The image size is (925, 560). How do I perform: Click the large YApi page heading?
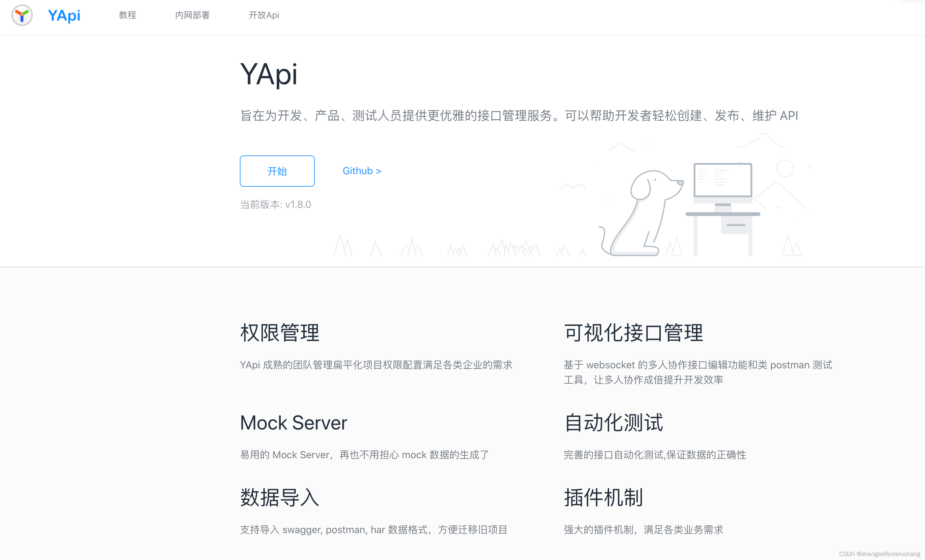[269, 74]
